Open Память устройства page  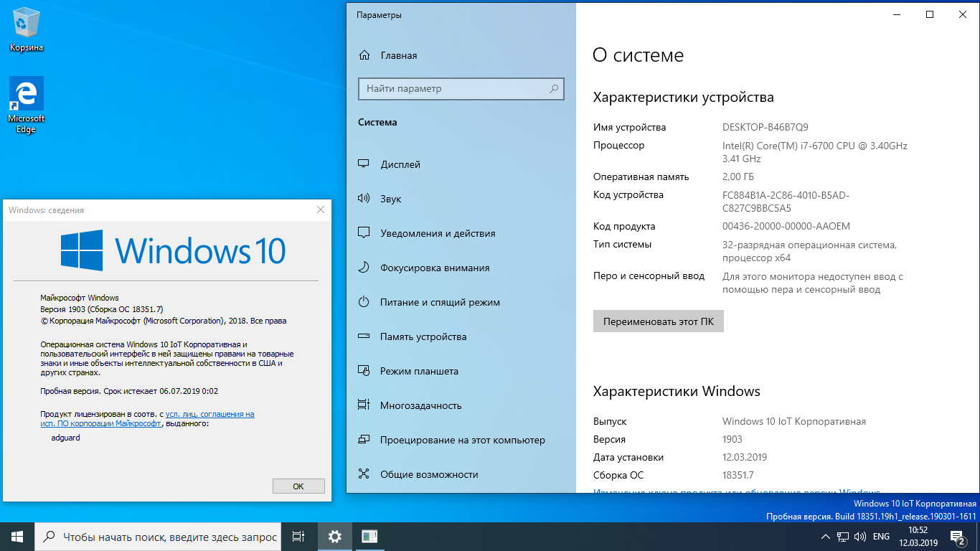tap(461, 336)
